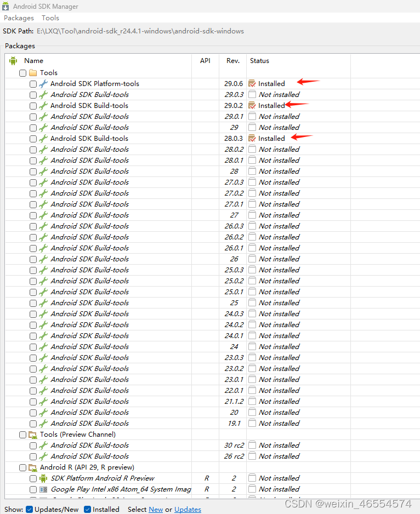Select the Android SDK Platform-tools row text
Screen dimensions: 420x514
tap(94, 84)
